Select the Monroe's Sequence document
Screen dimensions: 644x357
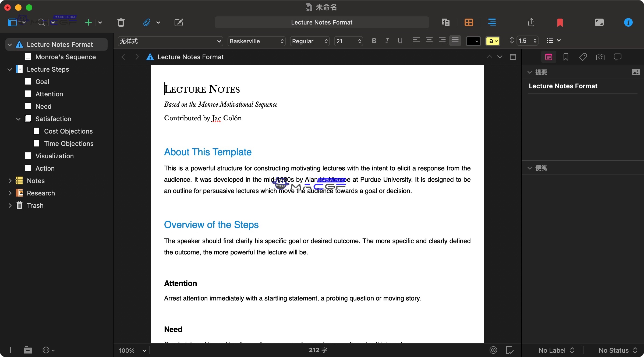coord(66,57)
